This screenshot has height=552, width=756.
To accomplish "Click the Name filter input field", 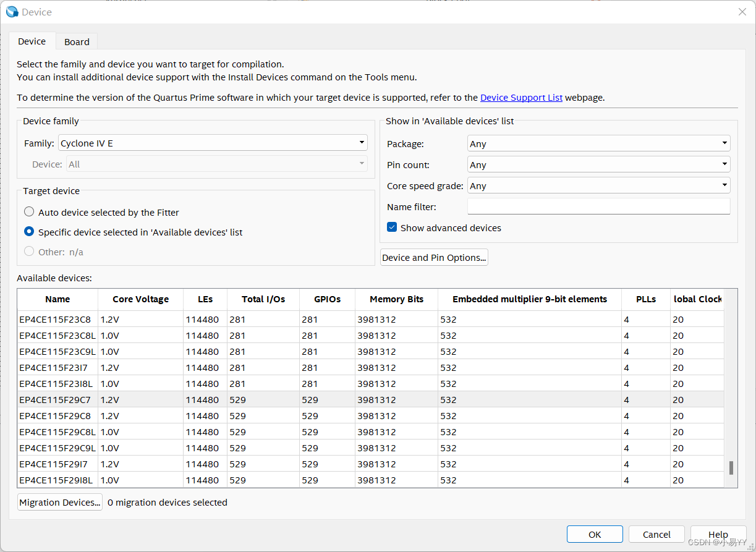I will point(598,206).
